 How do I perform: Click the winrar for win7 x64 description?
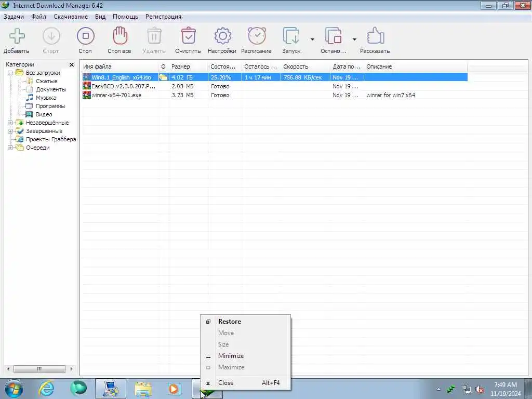click(391, 95)
